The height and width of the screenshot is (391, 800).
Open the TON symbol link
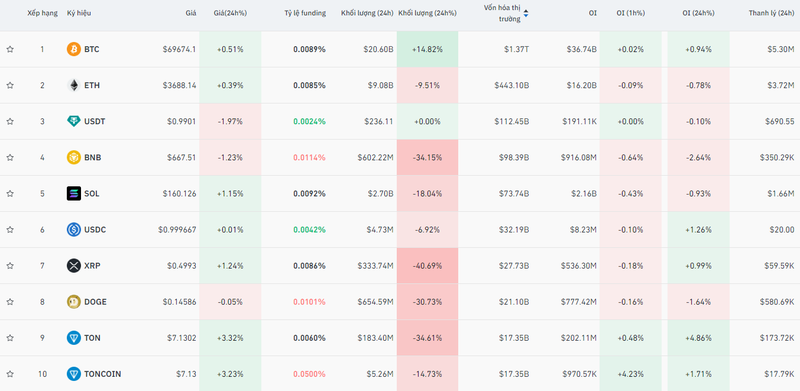(x=92, y=338)
